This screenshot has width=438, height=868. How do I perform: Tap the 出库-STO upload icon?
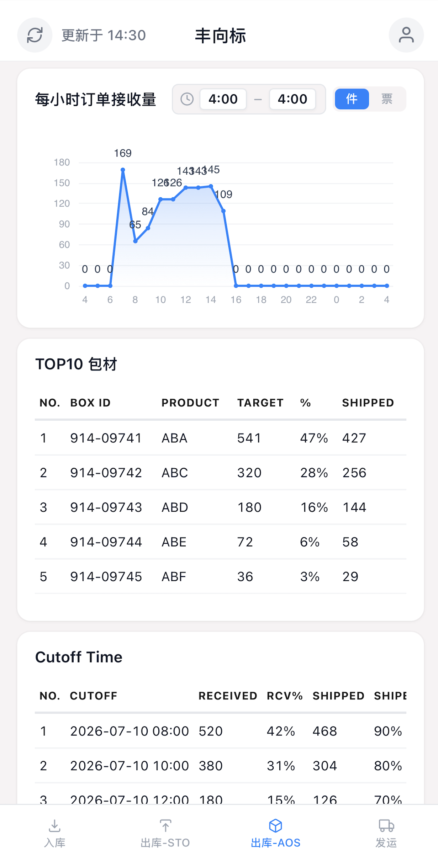point(165,826)
